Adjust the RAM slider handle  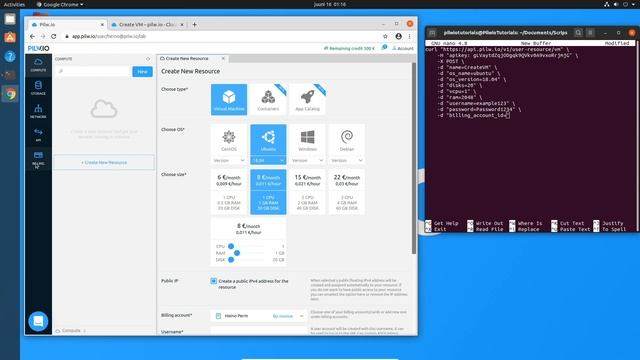pyautogui.click(x=237, y=253)
